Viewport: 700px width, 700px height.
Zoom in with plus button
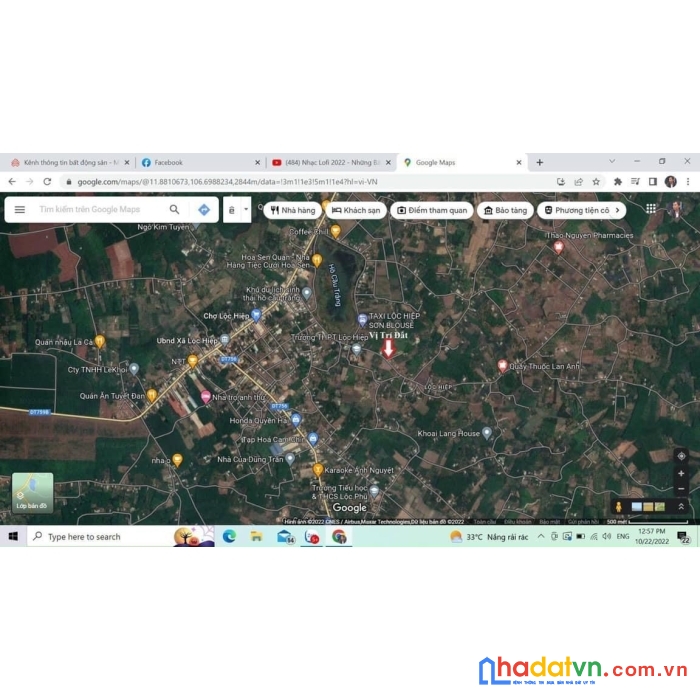coord(681,474)
